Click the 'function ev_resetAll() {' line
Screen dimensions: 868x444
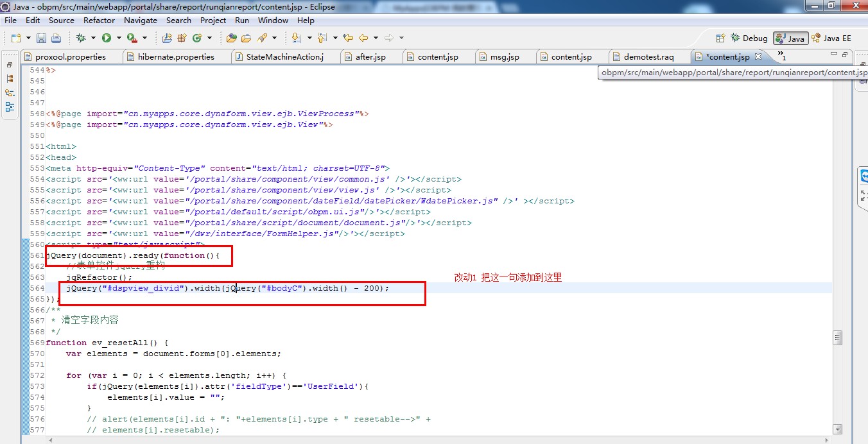click(107, 343)
